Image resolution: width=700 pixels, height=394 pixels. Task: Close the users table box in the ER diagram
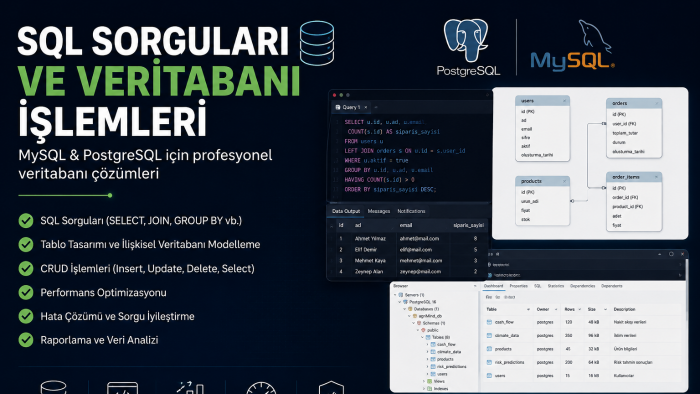[x=564, y=101]
